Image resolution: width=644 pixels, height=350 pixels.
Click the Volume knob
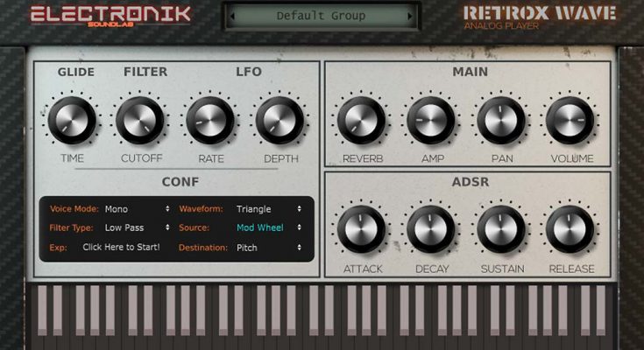coord(570,120)
